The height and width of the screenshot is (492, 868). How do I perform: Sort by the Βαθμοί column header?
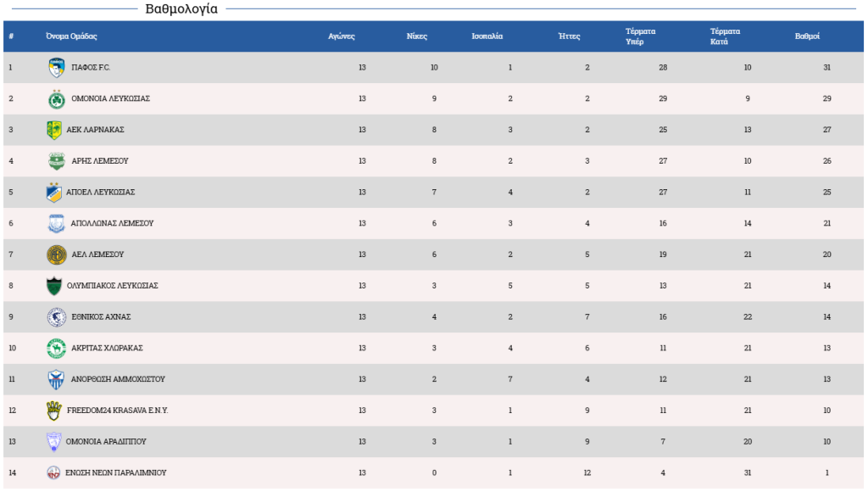click(807, 36)
